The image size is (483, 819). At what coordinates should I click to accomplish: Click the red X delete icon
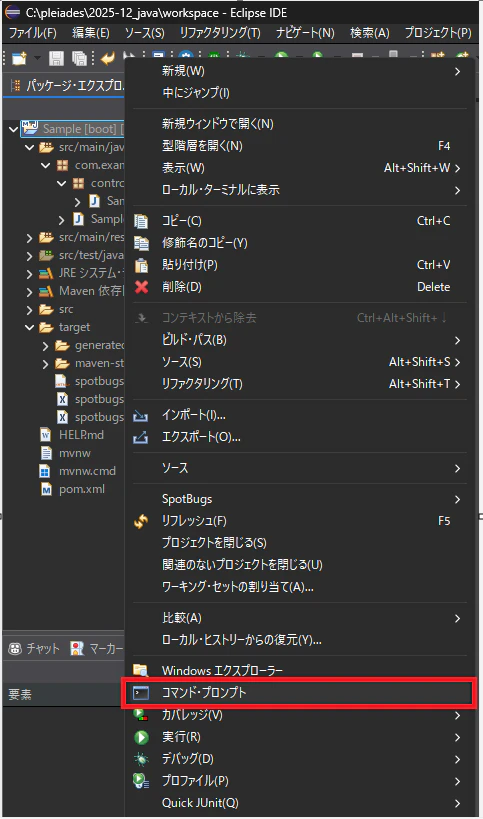pos(141,287)
